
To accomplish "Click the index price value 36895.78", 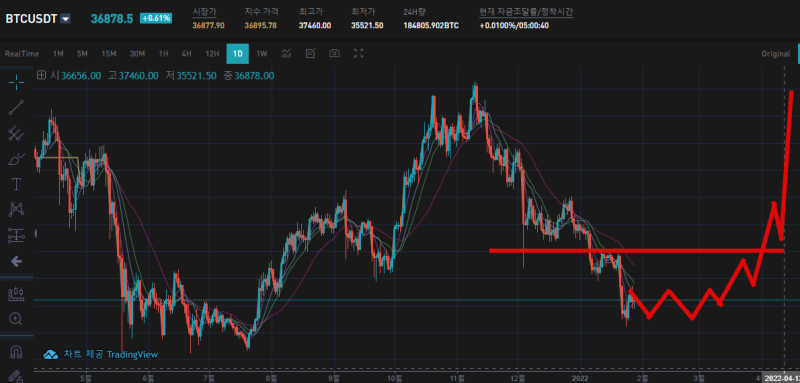I will pyautogui.click(x=260, y=25).
